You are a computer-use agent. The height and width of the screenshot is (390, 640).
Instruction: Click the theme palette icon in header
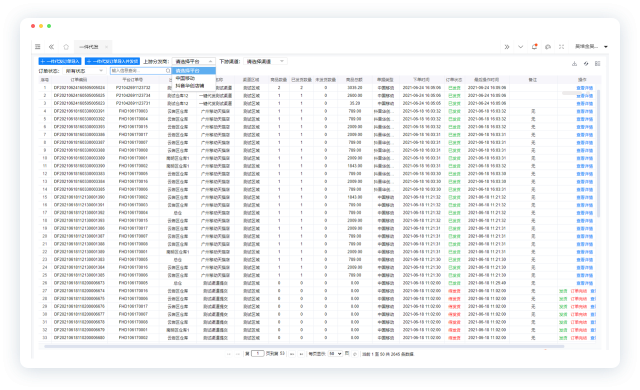click(x=548, y=47)
